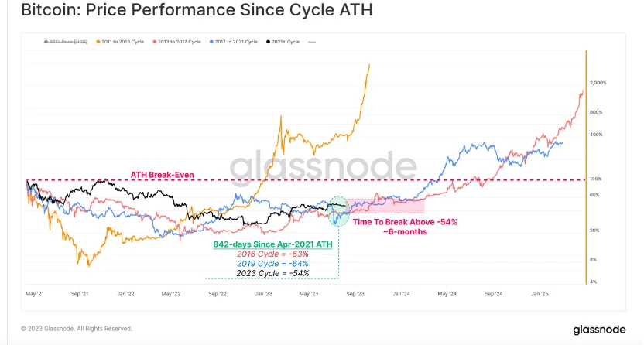Click the grey glassnode watermark on the chart

click(323, 165)
